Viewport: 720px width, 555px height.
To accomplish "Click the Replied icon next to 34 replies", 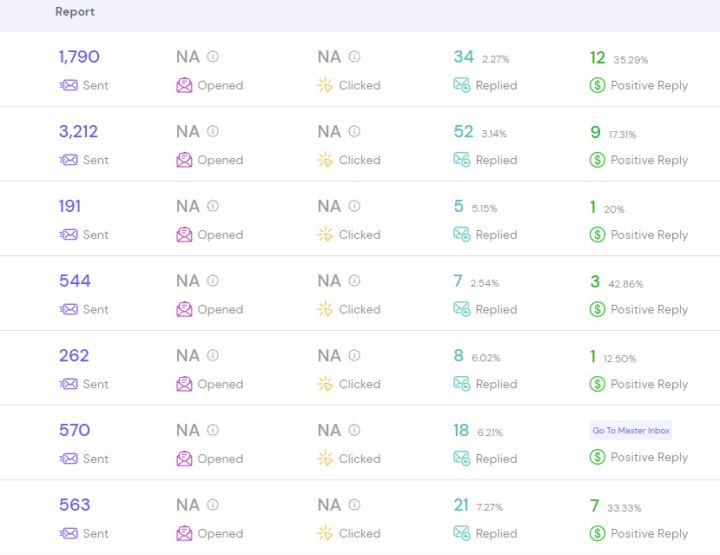I will point(462,86).
